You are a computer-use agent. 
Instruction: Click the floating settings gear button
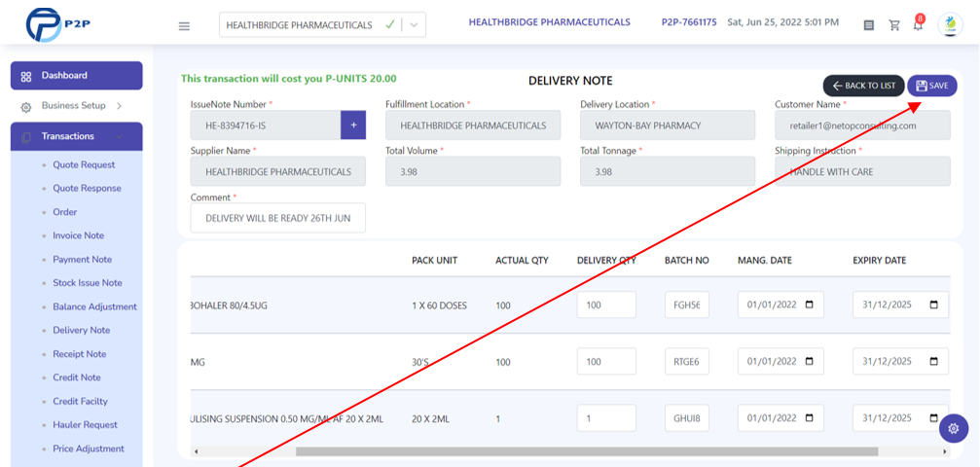point(953,429)
